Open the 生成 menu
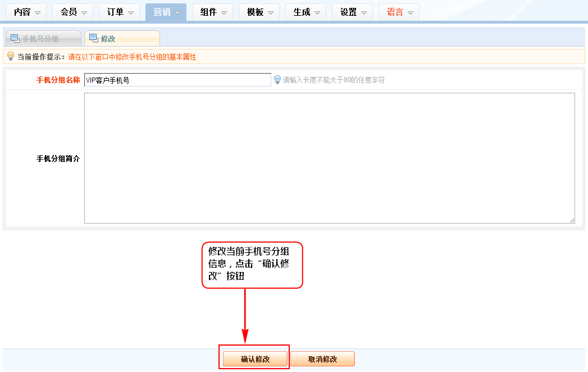 [306, 12]
